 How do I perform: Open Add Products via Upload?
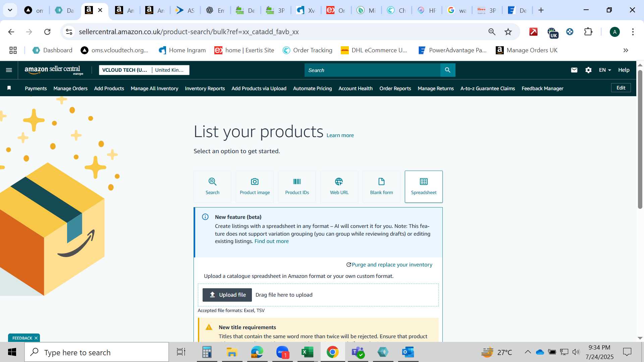pyautogui.click(x=259, y=88)
